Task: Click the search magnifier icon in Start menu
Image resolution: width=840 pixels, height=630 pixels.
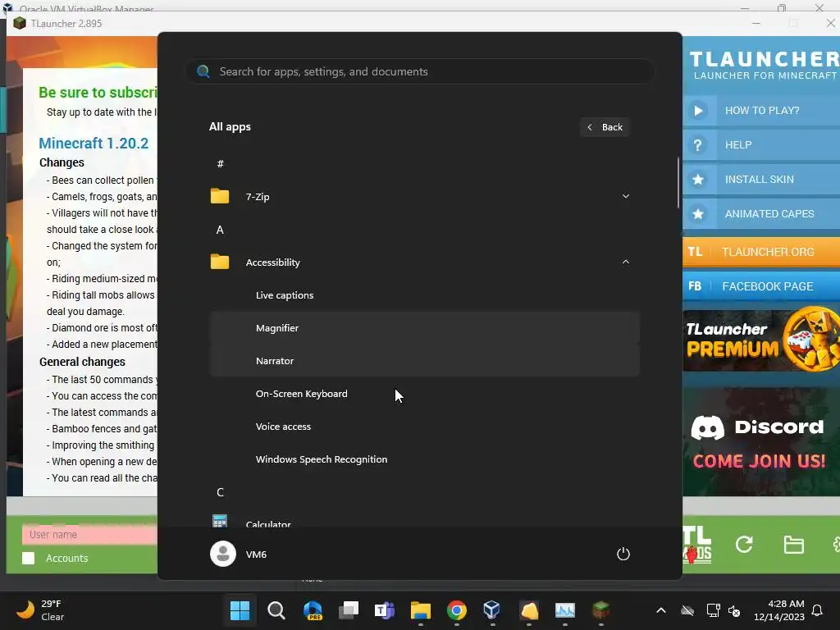Action: 203,71
